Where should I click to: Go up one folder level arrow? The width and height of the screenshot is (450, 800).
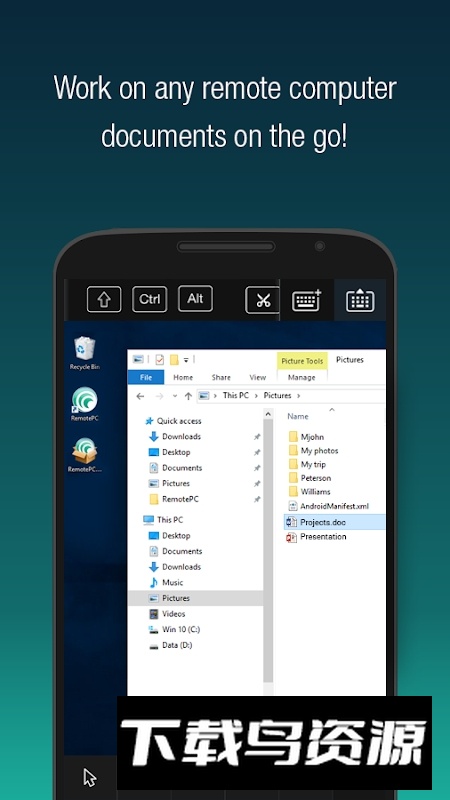(188, 396)
